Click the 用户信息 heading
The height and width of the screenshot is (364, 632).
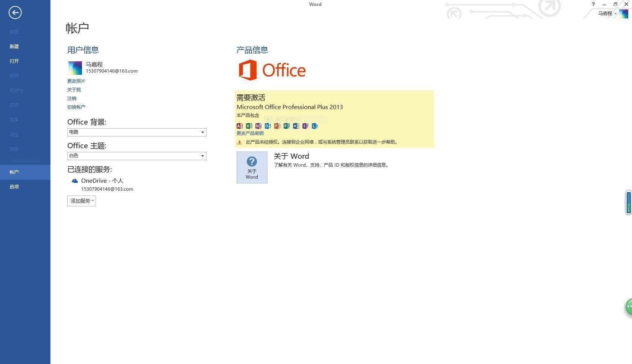coord(83,50)
